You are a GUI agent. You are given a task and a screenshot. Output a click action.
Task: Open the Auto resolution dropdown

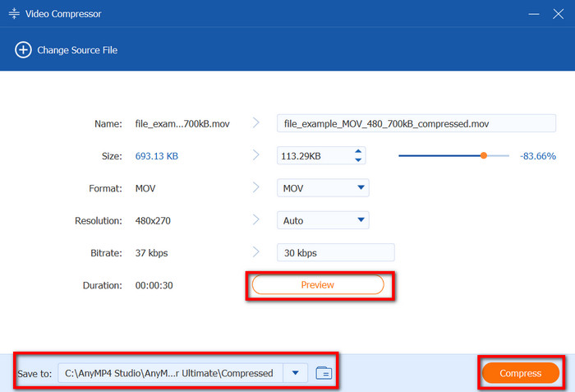coord(323,220)
